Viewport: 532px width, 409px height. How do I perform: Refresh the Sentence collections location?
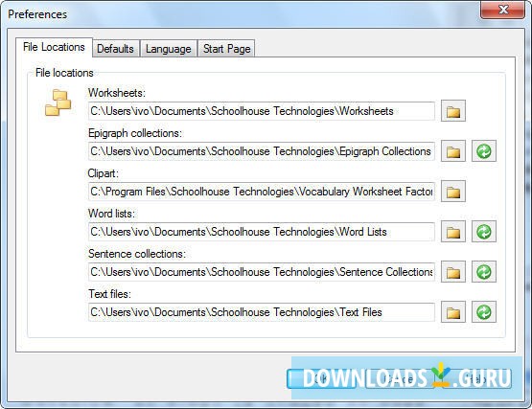point(484,272)
